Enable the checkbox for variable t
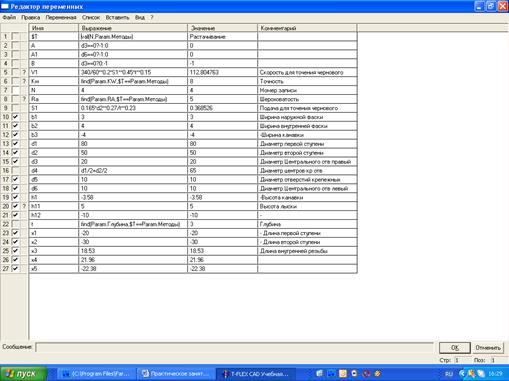Screen dimensions: 509x381 [x=15, y=224]
